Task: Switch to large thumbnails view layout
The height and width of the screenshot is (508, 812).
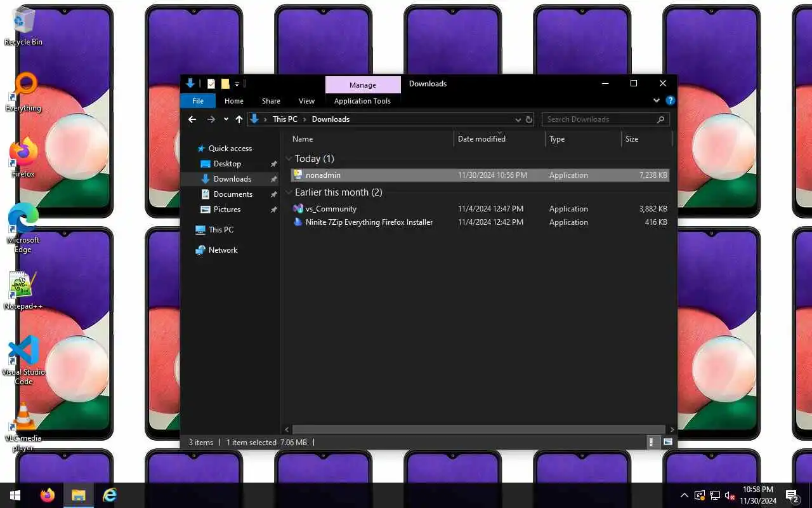Action: coord(668,442)
